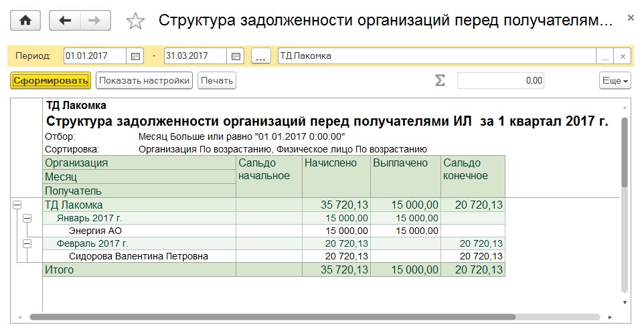644x335 pixels.
Task: Clear the ТД Лакомка organization field
Action: [623, 56]
